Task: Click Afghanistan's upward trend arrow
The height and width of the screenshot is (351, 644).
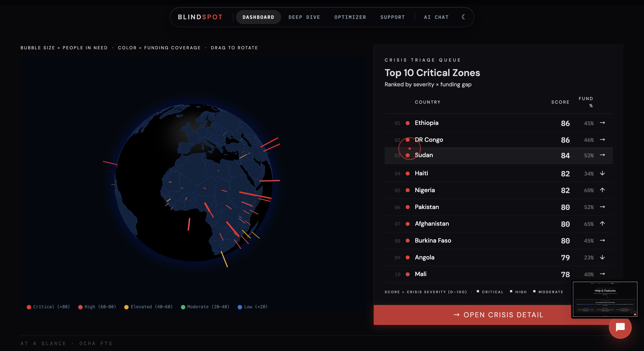Action: [x=602, y=223]
